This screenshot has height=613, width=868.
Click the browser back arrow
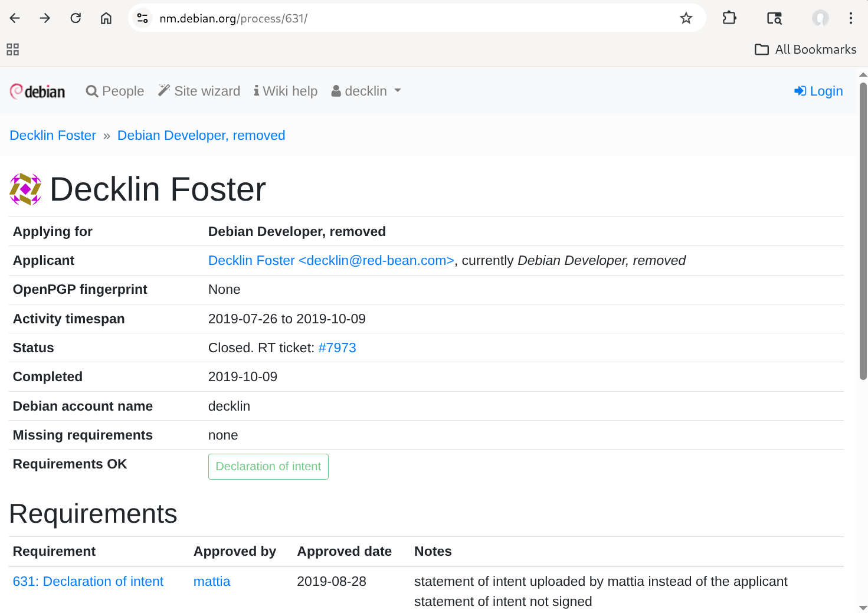pyautogui.click(x=15, y=18)
